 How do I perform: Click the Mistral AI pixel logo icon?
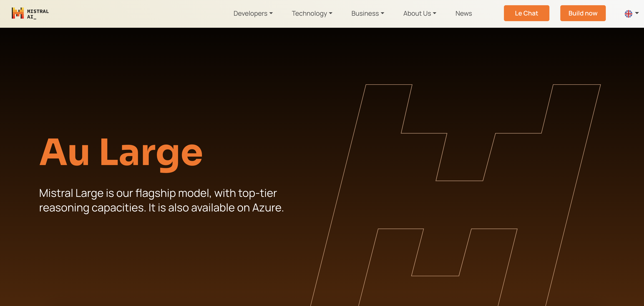point(18,13)
